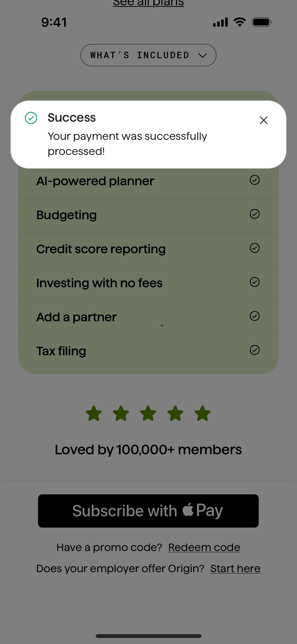297x644 pixels.
Task: Toggle the Credit score reporting checkmark
Action: click(x=254, y=248)
